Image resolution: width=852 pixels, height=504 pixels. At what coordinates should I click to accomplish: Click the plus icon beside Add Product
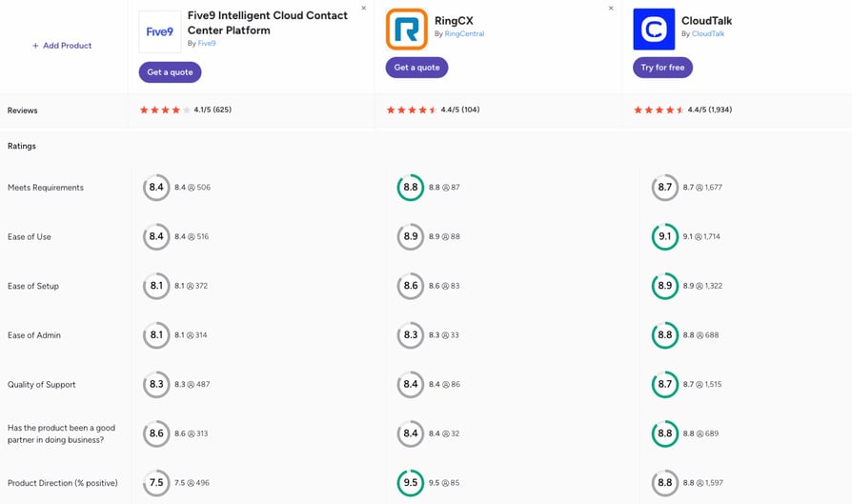[x=35, y=46]
